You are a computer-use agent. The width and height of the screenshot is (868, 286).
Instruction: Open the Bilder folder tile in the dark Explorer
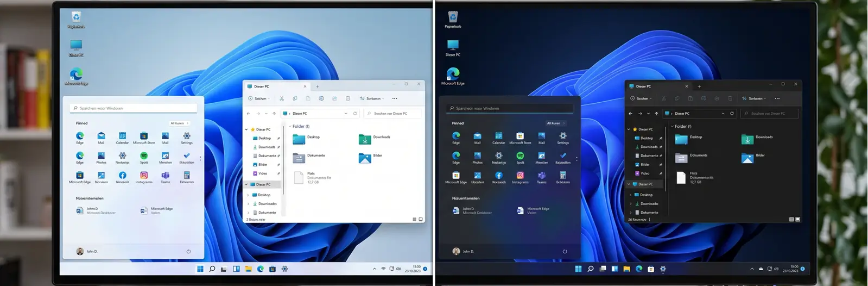point(753,158)
